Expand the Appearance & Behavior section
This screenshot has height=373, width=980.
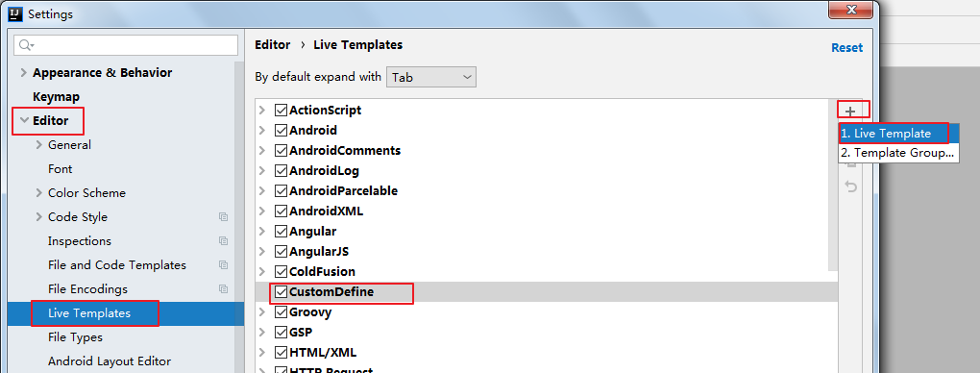pyautogui.click(x=24, y=73)
